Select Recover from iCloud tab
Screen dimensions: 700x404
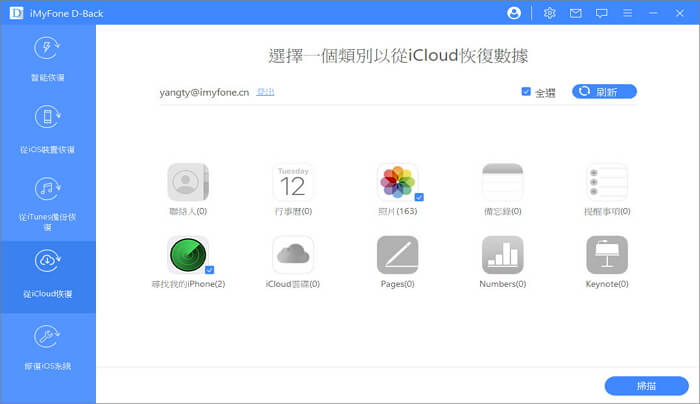pos(48,277)
